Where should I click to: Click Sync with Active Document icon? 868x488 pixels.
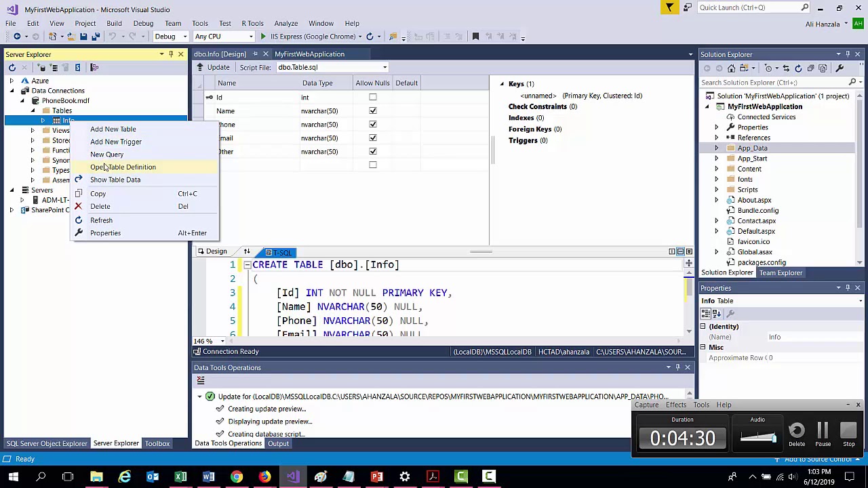(x=787, y=68)
